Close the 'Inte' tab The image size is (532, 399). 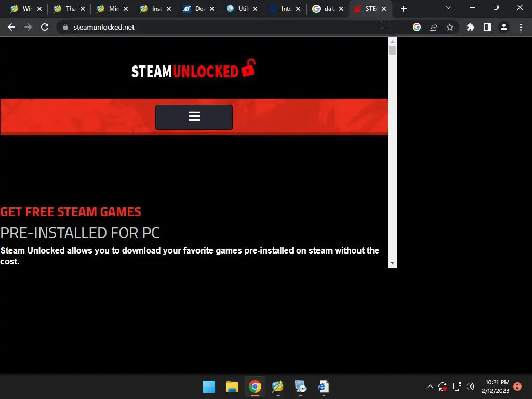[298, 9]
